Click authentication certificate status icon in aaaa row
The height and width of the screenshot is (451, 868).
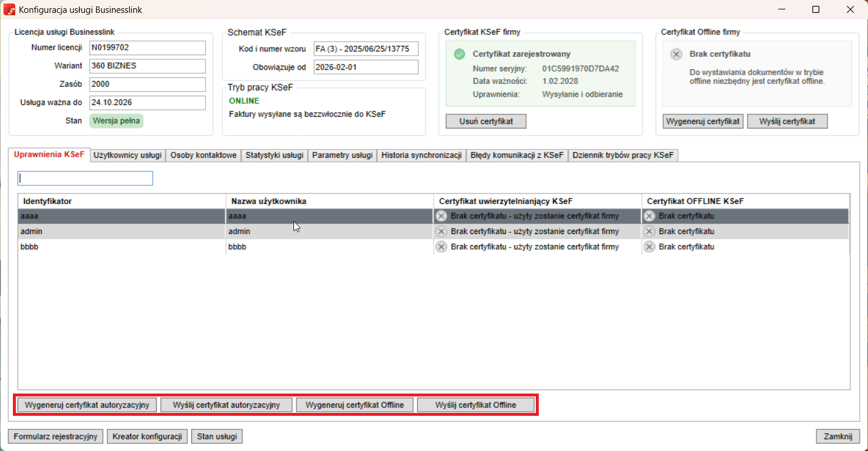(441, 216)
